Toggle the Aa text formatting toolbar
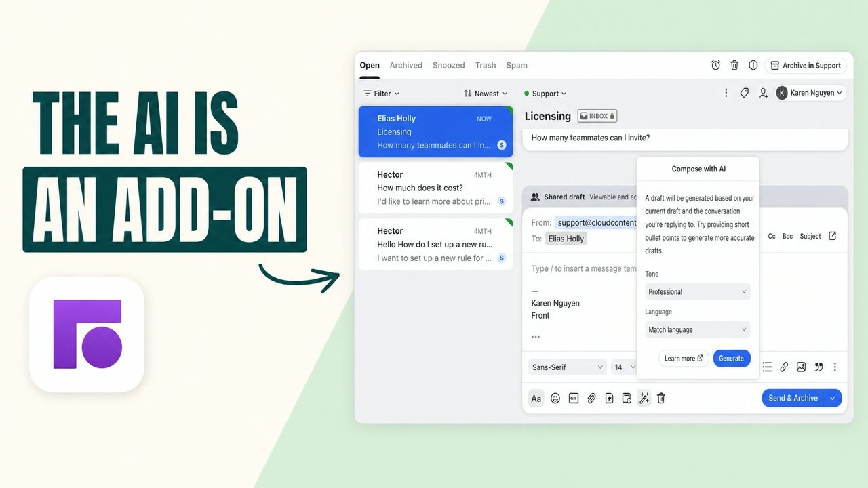 click(x=536, y=399)
